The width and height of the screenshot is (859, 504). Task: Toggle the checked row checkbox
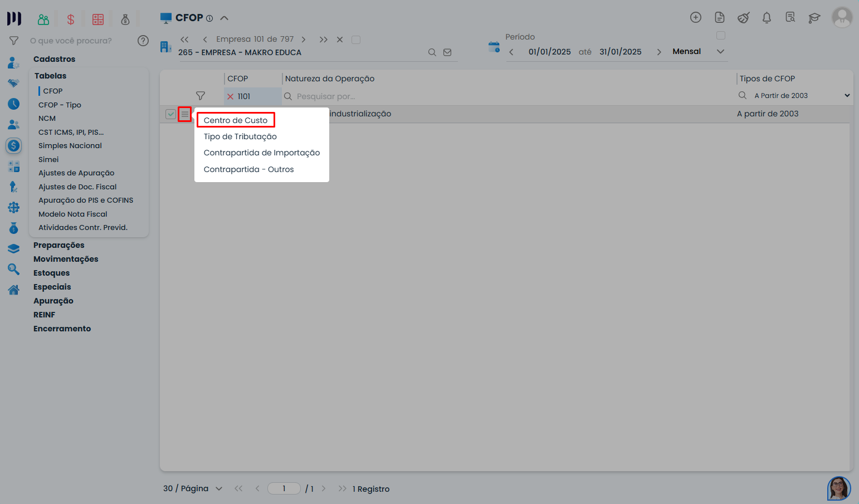pos(170,114)
